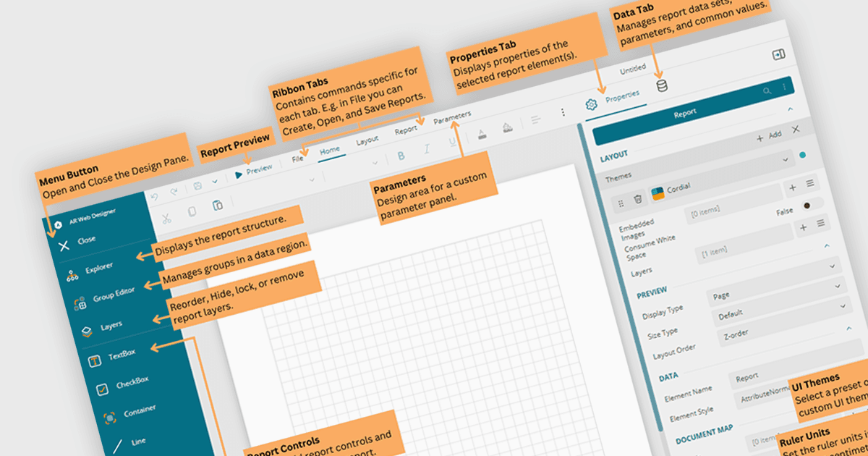Select the CheckBox report control icon
Screen dimensions: 868x456
click(102, 389)
